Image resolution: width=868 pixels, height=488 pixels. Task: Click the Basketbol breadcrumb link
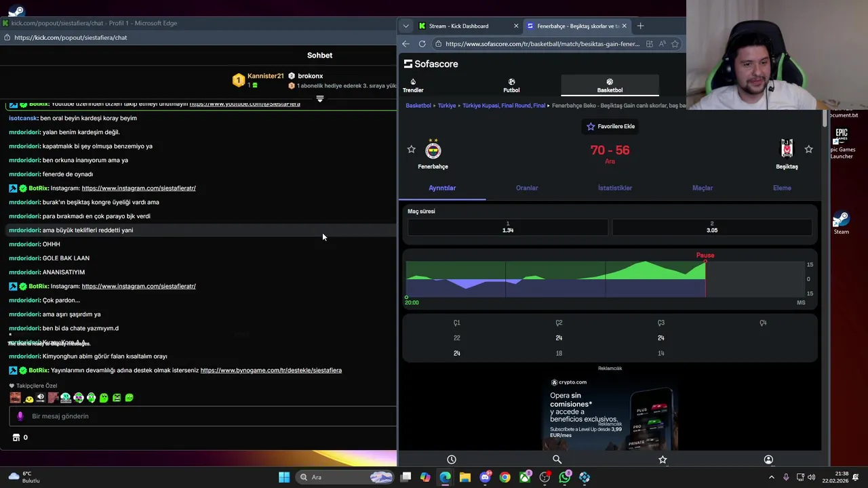tap(418, 106)
